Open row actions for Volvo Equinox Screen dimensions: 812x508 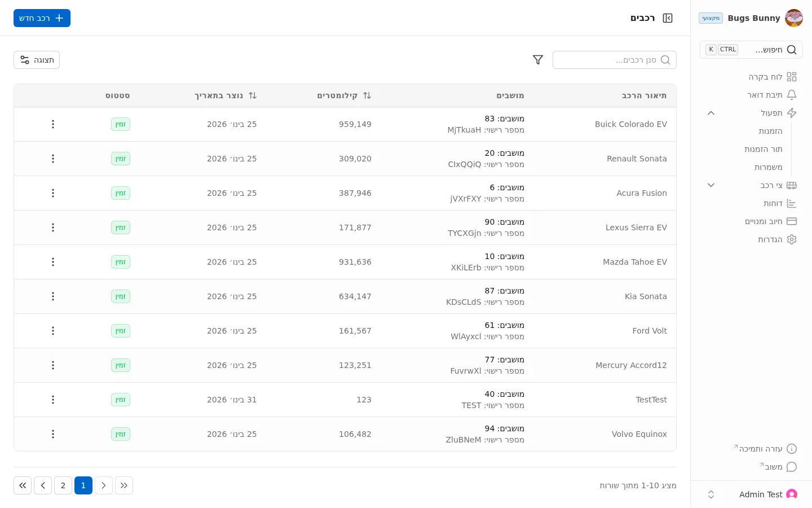(53, 434)
